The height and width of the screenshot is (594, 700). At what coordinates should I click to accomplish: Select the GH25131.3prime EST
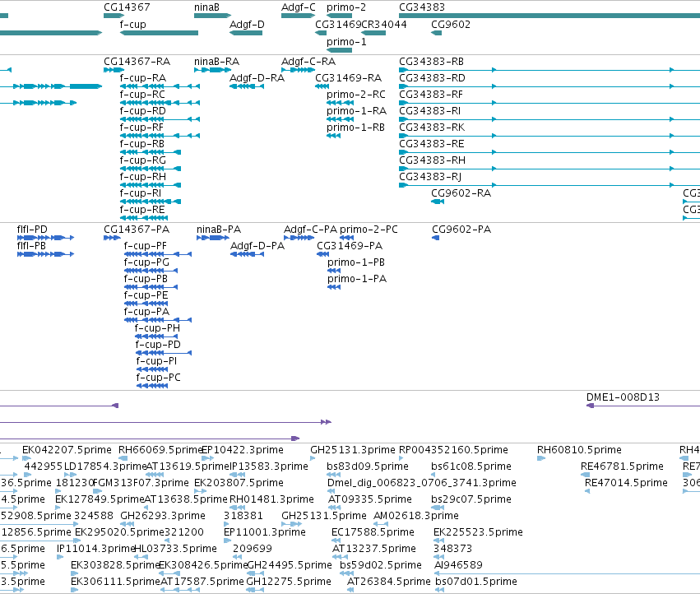pos(313,457)
